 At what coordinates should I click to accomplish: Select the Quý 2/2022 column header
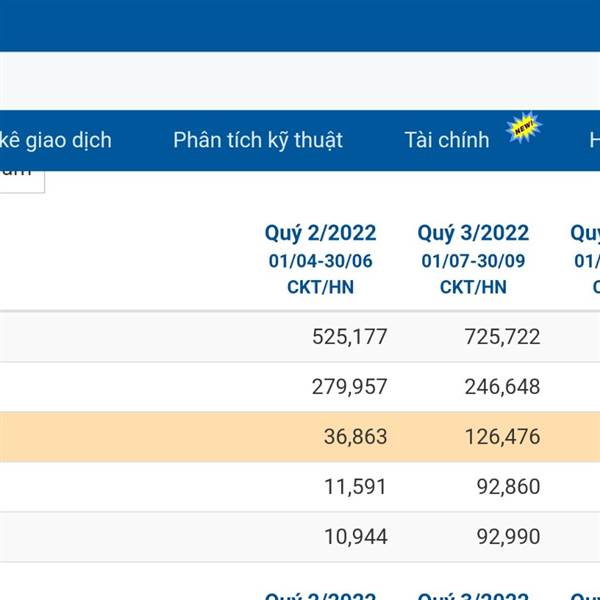[x=320, y=233]
